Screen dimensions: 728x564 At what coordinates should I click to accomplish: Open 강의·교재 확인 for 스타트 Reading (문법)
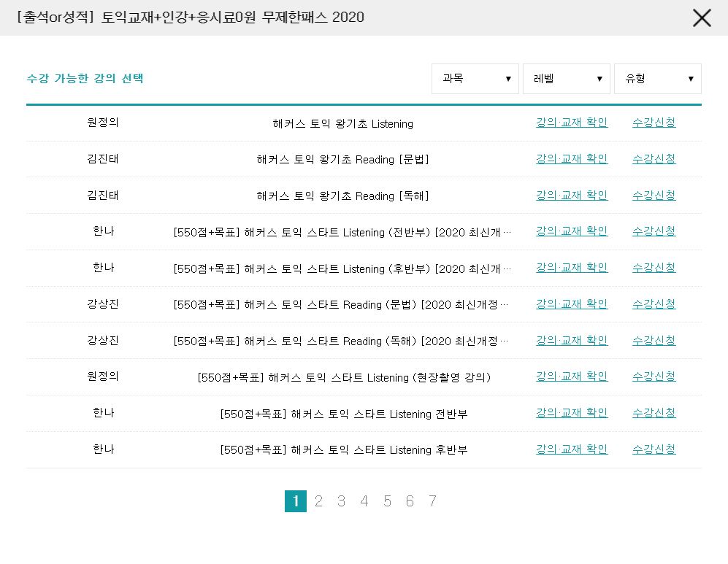(x=572, y=304)
